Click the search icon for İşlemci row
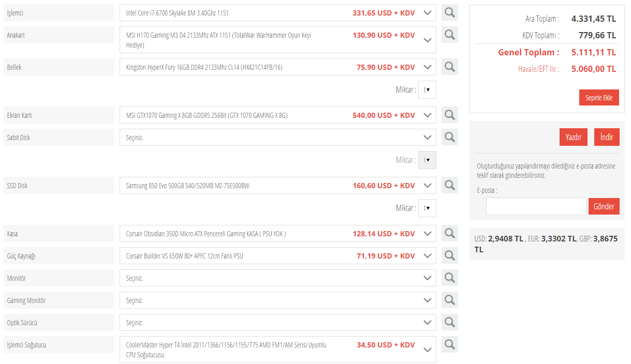Viewport: 631px width, 364px height. click(449, 12)
